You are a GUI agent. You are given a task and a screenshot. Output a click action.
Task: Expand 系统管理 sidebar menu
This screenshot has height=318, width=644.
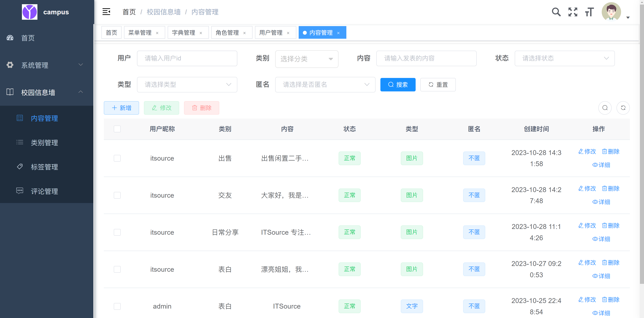pos(47,65)
